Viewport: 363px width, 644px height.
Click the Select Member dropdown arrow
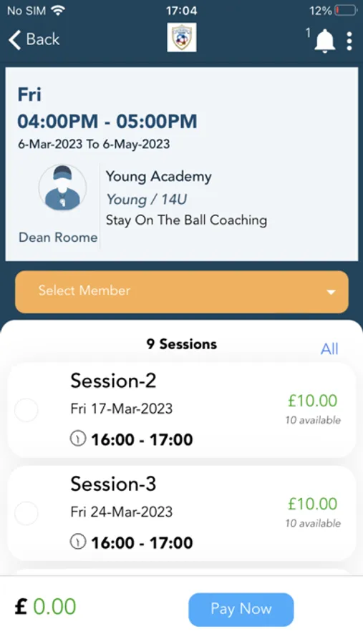[331, 292]
